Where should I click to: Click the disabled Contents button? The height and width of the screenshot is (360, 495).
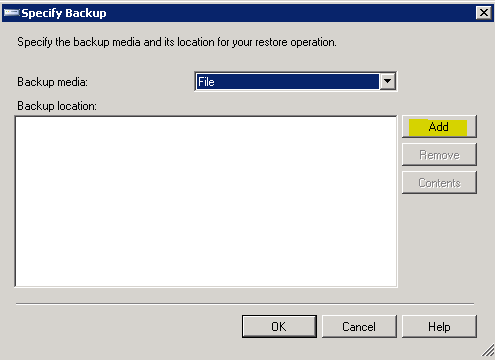(439, 183)
